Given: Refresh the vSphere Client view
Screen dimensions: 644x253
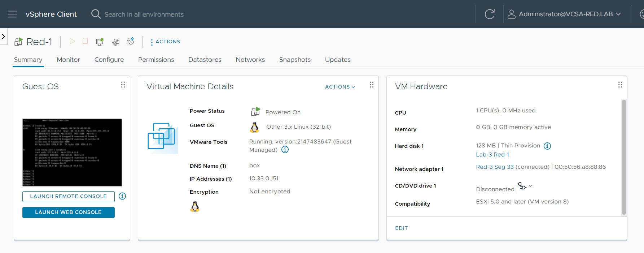Looking at the screenshot, I should coord(490,14).
